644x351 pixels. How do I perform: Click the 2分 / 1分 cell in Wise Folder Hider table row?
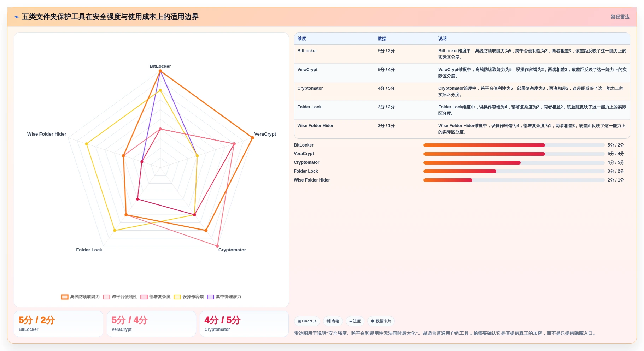386,126
